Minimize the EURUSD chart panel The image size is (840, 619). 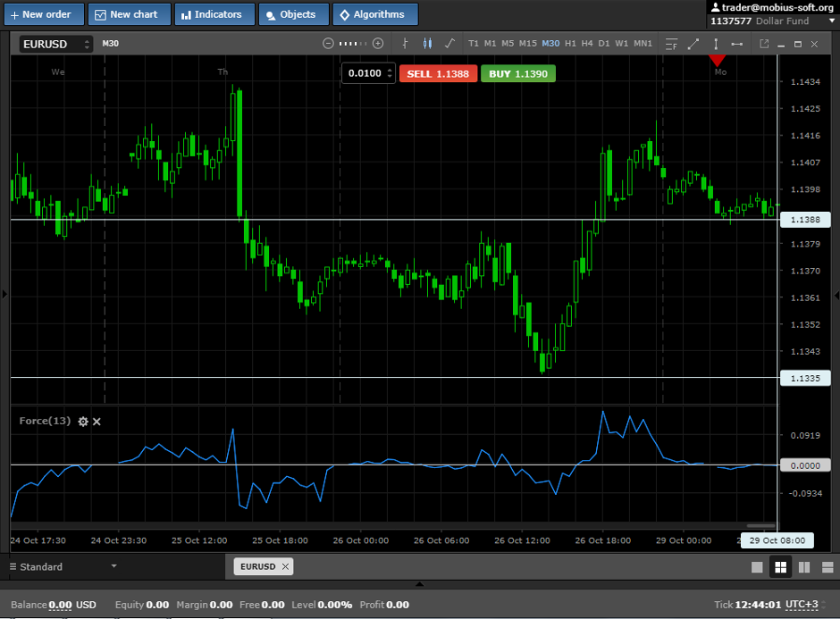click(x=781, y=45)
